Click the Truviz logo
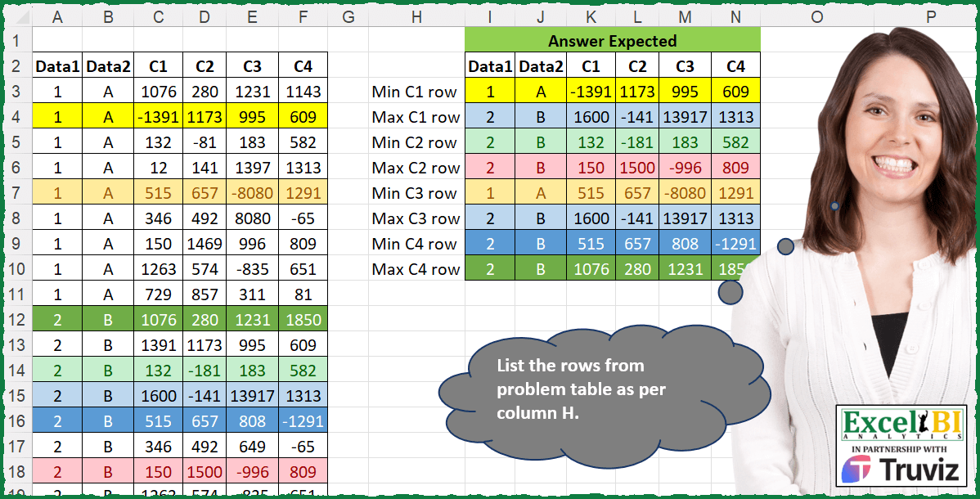This screenshot has width=980, height=499. point(901,469)
